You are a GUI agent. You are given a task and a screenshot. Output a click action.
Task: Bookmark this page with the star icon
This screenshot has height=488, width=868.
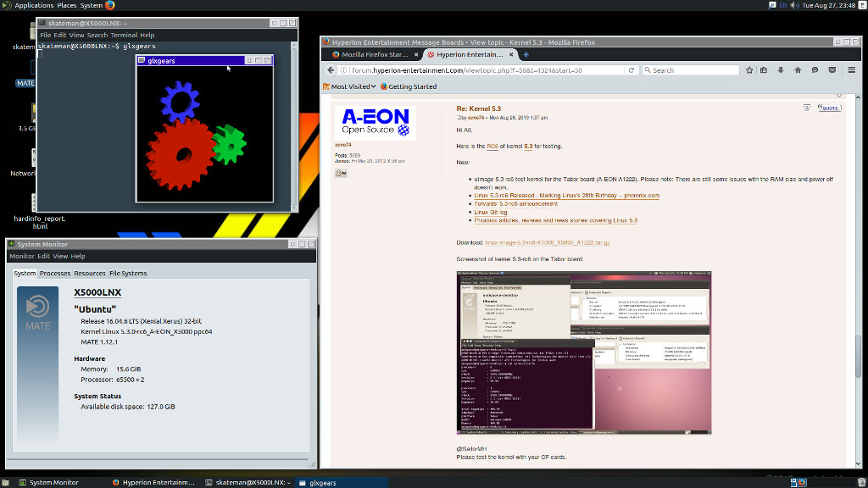(749, 70)
